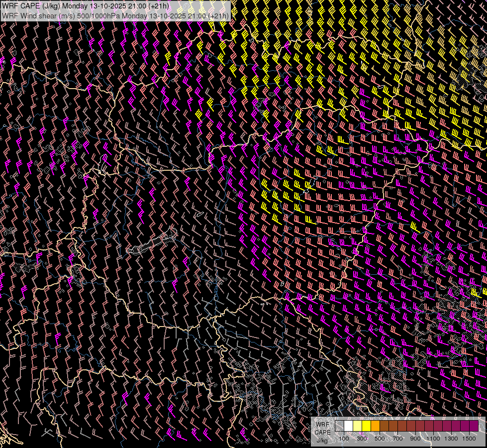This screenshot has height=448, width=487.
Task: Click the '1300' legend value label
Action: [451, 439]
